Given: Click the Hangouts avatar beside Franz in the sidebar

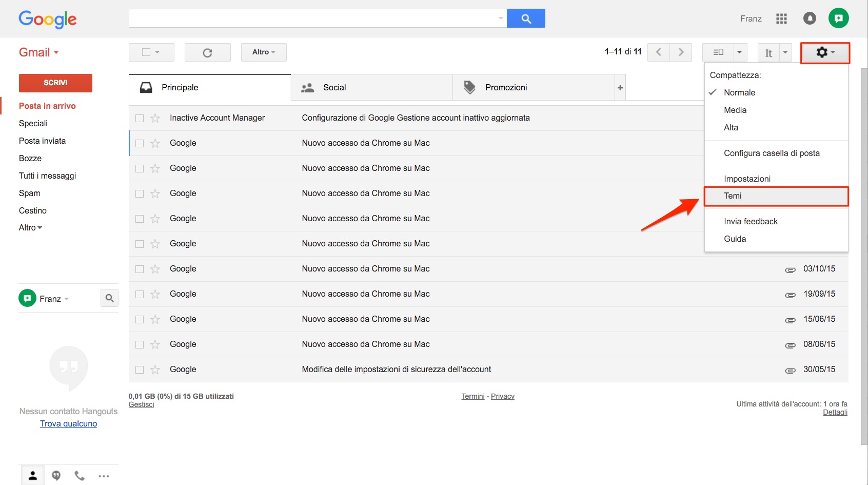Looking at the screenshot, I should coord(27,298).
